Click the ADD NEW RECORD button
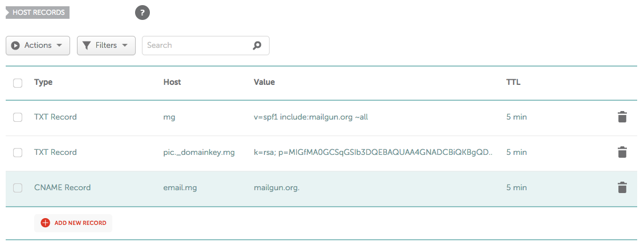The height and width of the screenshot is (246, 644). [x=73, y=223]
